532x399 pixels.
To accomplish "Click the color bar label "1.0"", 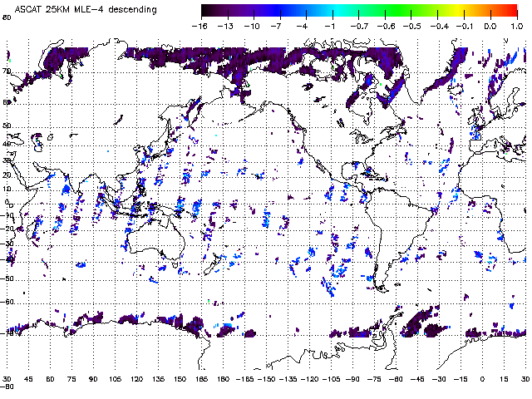I will pos(517,26).
